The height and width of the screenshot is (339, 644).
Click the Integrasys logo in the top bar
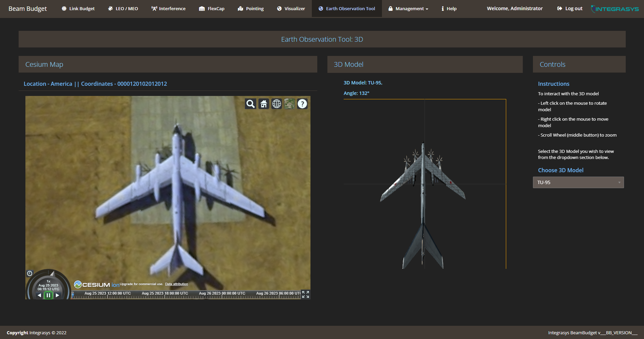615,8
